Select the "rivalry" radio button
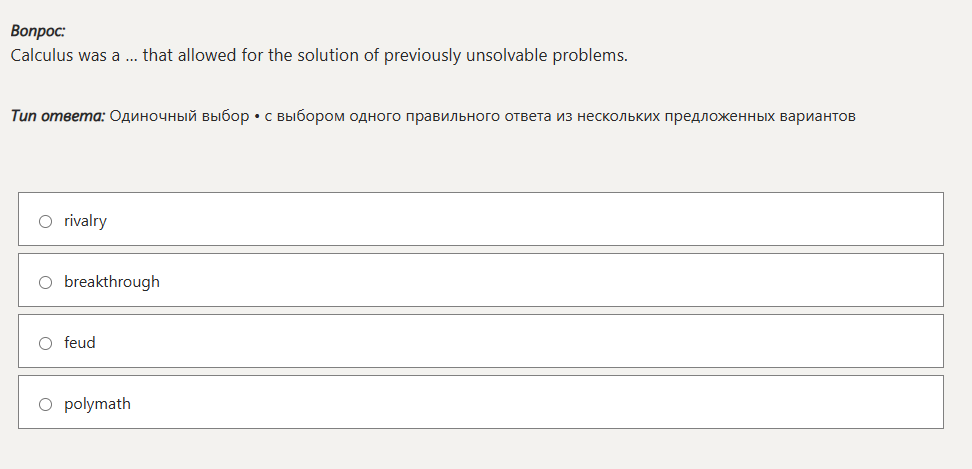Image resolution: width=972 pixels, height=469 pixels. click(45, 221)
